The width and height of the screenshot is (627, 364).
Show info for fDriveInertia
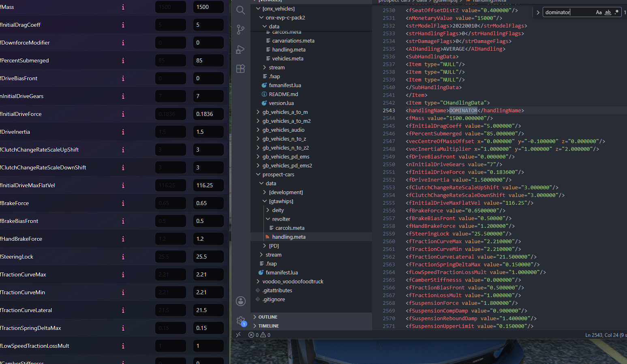click(x=123, y=132)
